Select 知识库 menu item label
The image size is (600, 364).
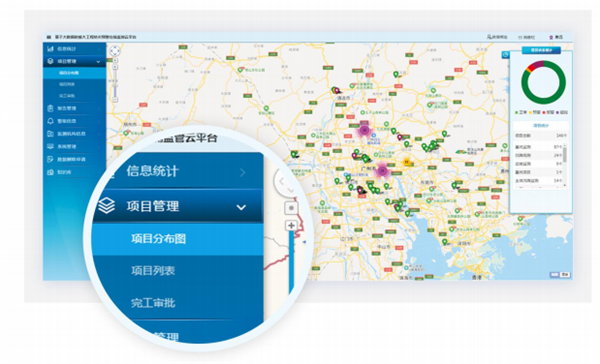[x=64, y=172]
